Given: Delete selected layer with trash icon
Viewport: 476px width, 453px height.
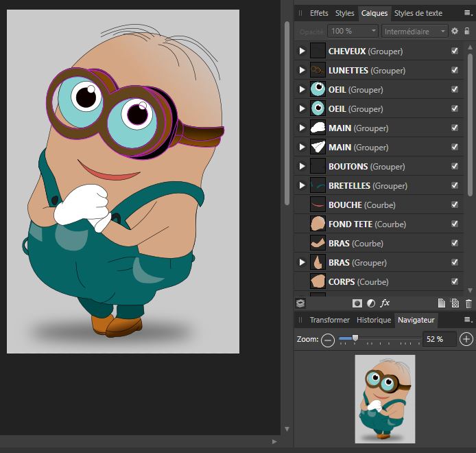Looking at the screenshot, I should pyautogui.click(x=468, y=303).
